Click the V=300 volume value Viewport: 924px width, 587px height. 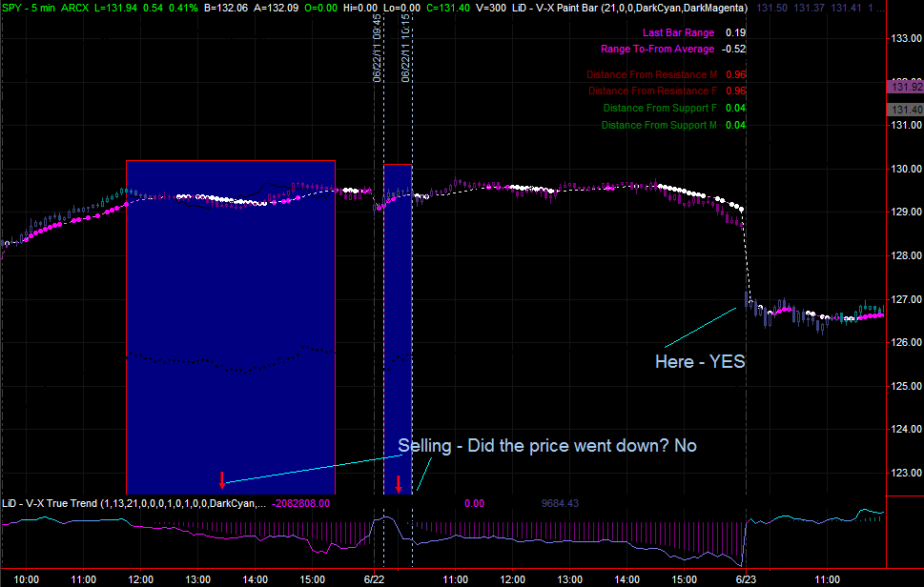point(490,9)
